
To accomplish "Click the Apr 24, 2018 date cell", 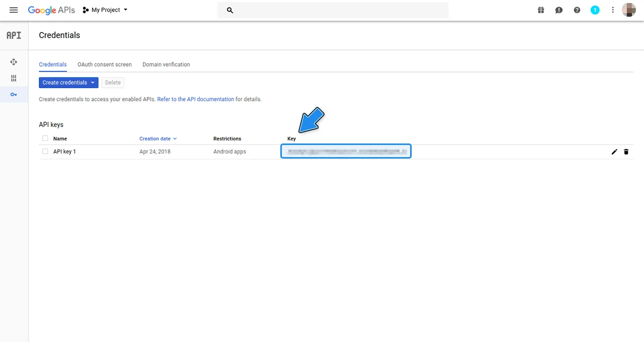I will [155, 152].
